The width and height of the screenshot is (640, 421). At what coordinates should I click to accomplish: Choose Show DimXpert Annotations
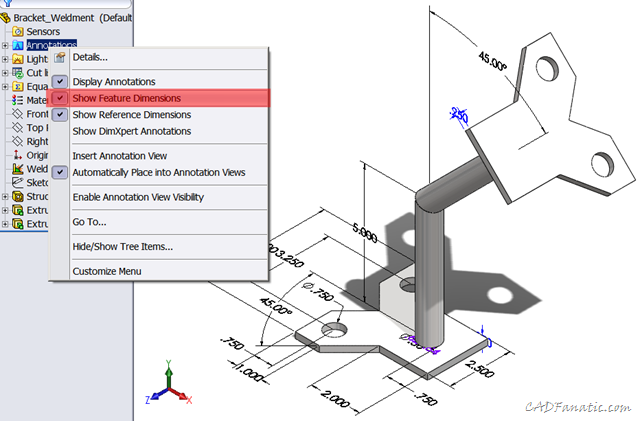[x=132, y=131]
